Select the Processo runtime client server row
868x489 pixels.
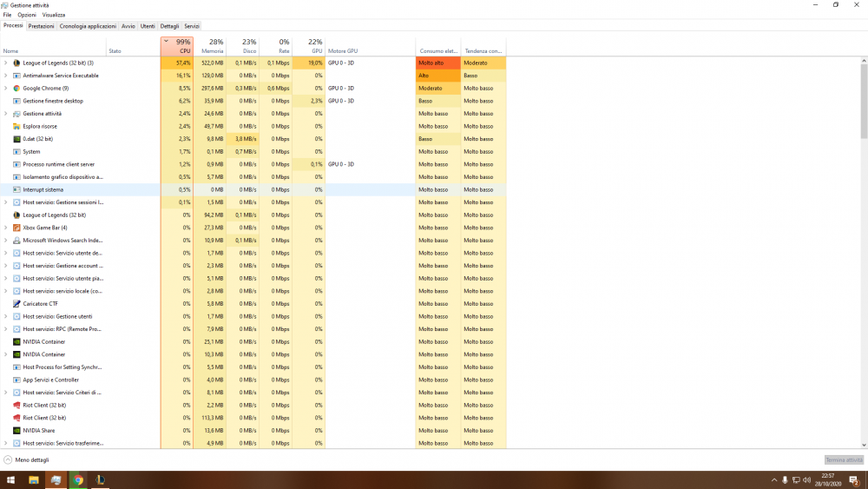[253, 164]
